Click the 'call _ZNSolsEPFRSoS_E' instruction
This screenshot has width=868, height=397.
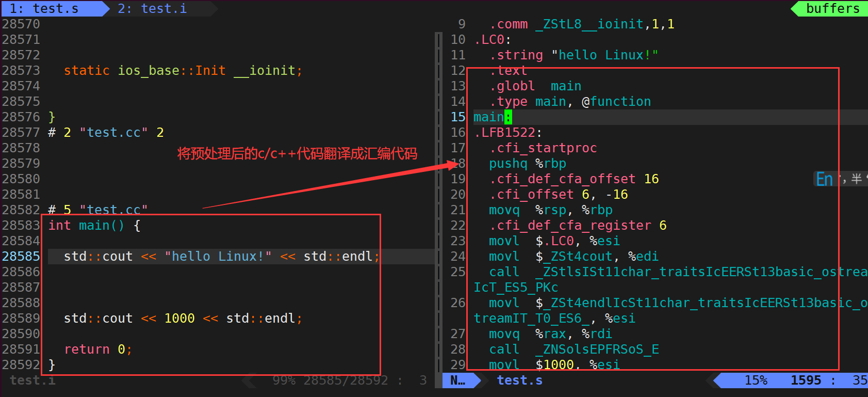click(574, 350)
